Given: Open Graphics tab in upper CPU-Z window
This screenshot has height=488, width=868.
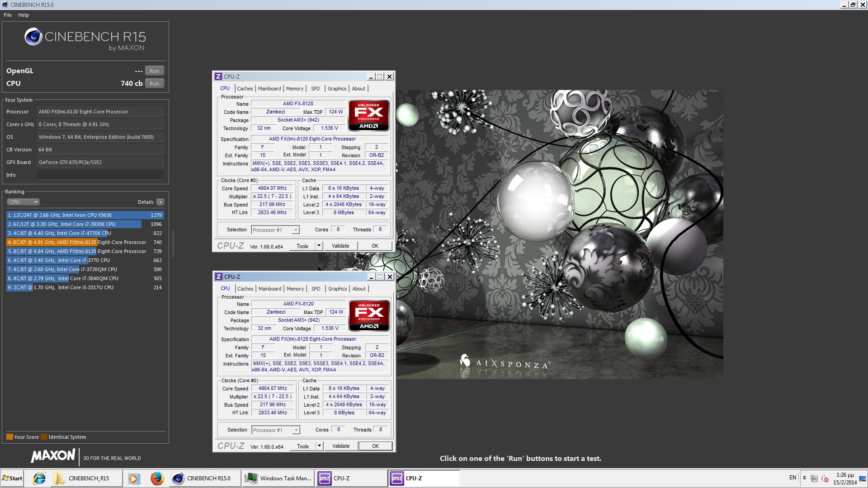Looking at the screenshot, I should click(337, 89).
